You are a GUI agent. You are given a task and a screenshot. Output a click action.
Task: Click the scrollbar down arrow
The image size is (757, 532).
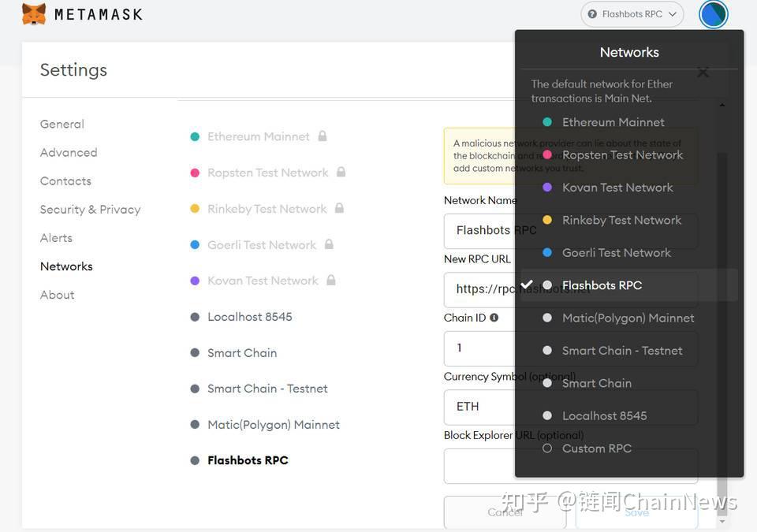[722, 521]
